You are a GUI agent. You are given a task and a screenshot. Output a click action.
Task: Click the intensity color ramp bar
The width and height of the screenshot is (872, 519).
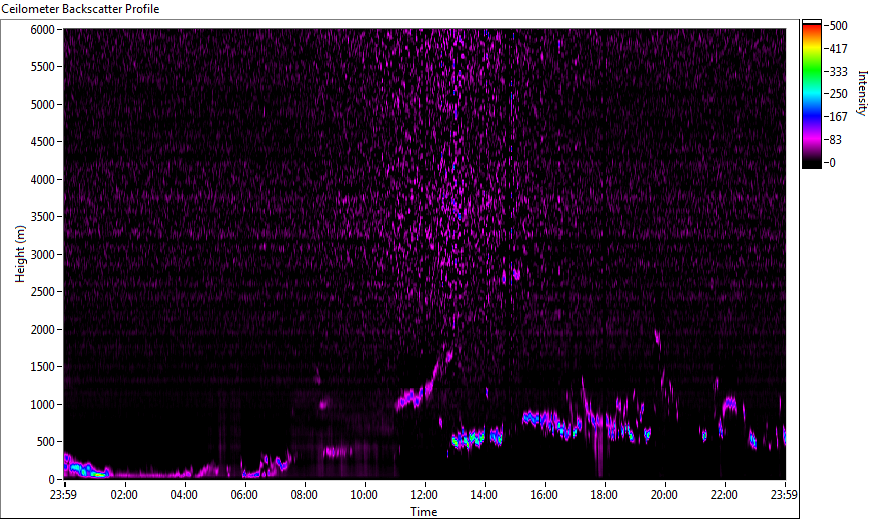point(811,94)
